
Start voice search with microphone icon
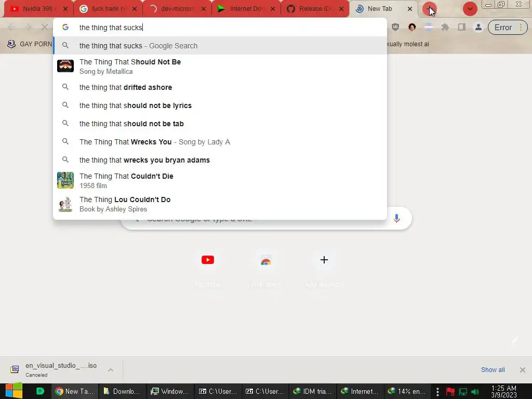396,218
